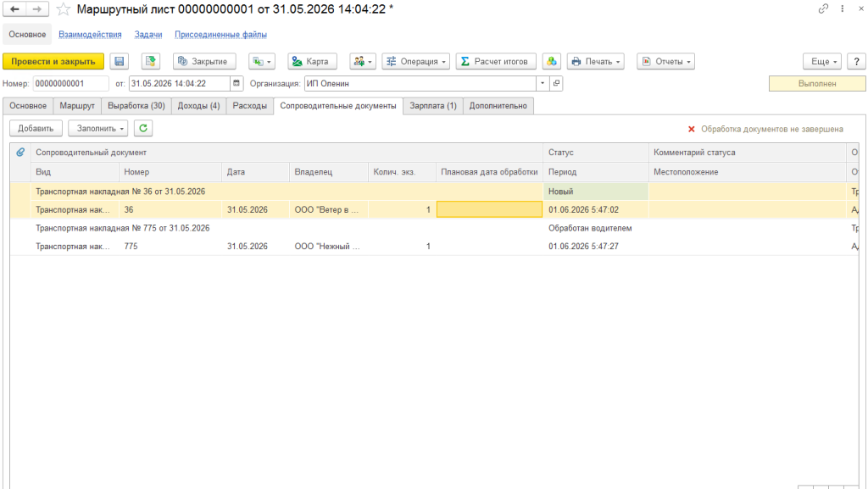This screenshot has height=489, width=868.
Task: Open the people icon dropdown
Action: [x=363, y=61]
